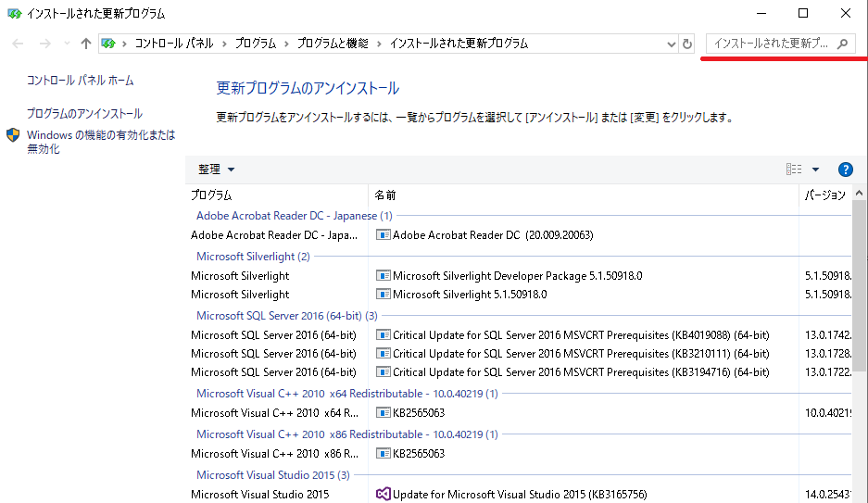Image resolution: width=868 pixels, height=503 pixels.
Task: Open コントロール パネル breadcrumb
Action: 174,44
